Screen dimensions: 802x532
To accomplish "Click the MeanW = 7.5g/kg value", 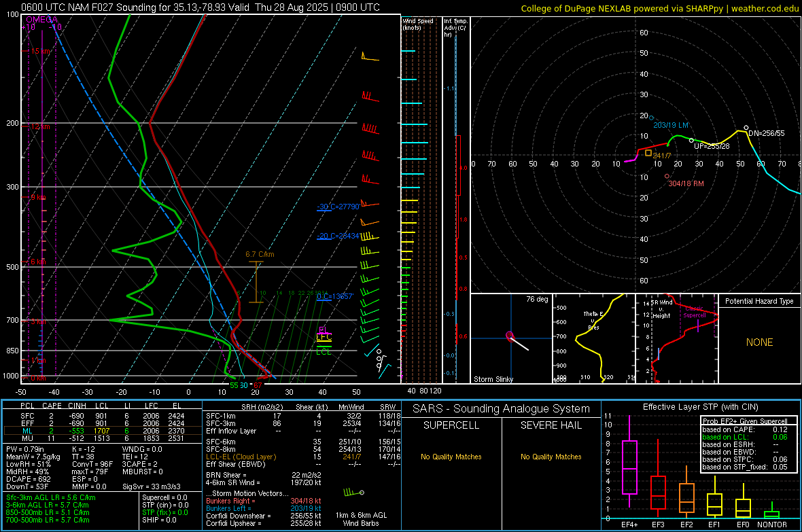I will (x=33, y=457).
